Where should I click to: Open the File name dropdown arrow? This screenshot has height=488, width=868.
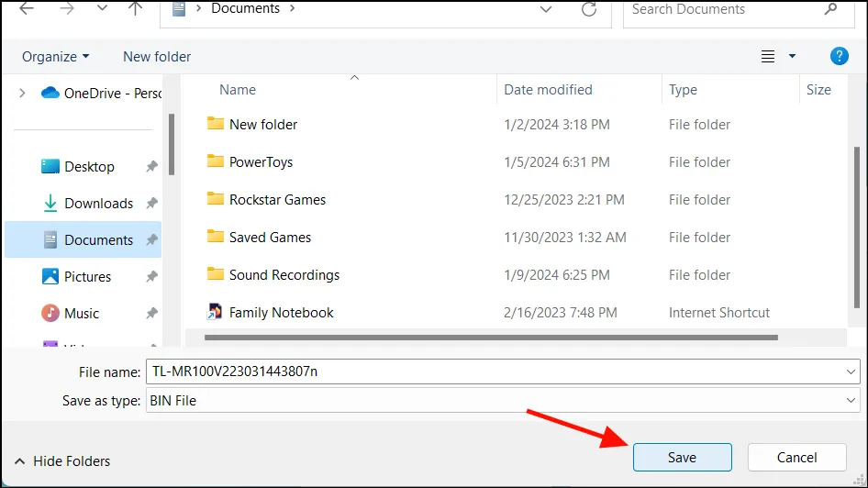[851, 372]
